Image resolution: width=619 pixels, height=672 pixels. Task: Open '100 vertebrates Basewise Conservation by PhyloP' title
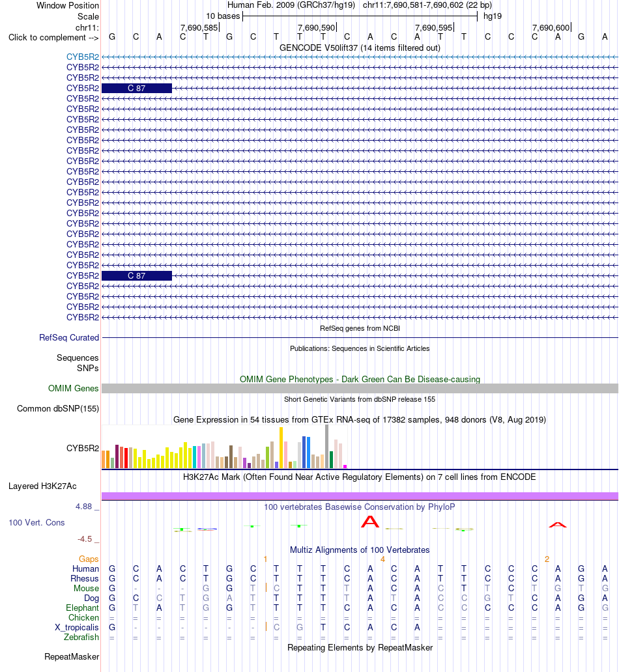tap(360, 507)
